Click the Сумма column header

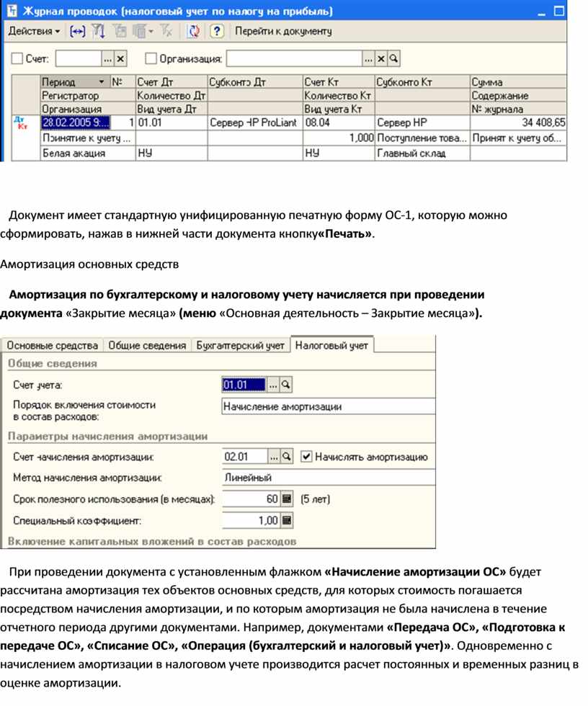[518, 82]
